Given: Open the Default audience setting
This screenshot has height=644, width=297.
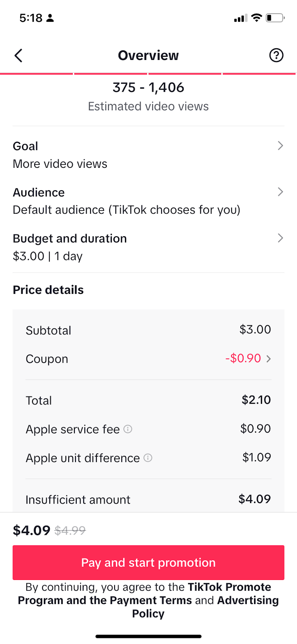Looking at the screenshot, I should coord(126,210).
